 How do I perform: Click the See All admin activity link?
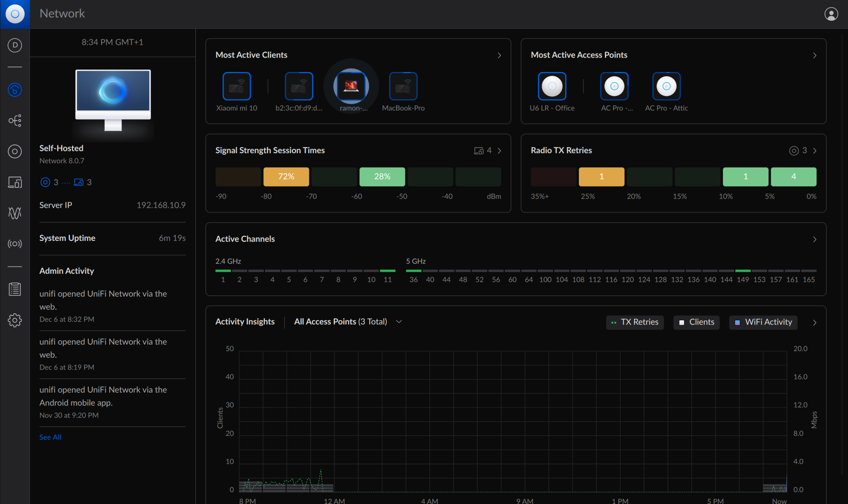coord(50,437)
